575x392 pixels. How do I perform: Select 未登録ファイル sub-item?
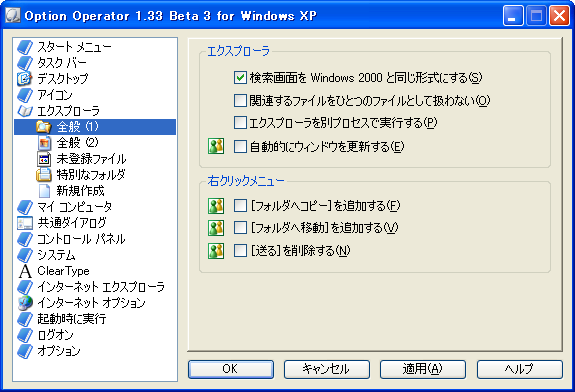click(x=91, y=159)
